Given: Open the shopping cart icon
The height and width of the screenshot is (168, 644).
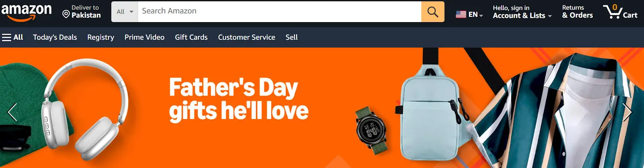Looking at the screenshot, I should (x=620, y=12).
